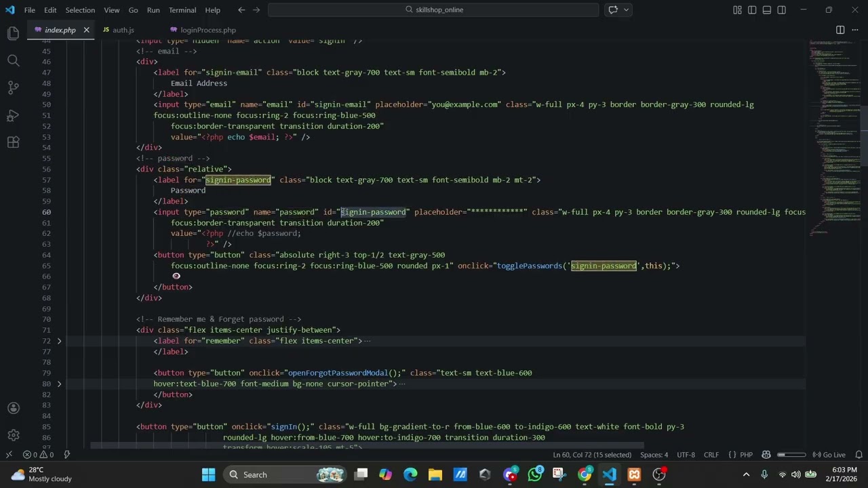The width and height of the screenshot is (868, 488).
Task: Open XAMPP from taskbar
Action: pyautogui.click(x=634, y=474)
